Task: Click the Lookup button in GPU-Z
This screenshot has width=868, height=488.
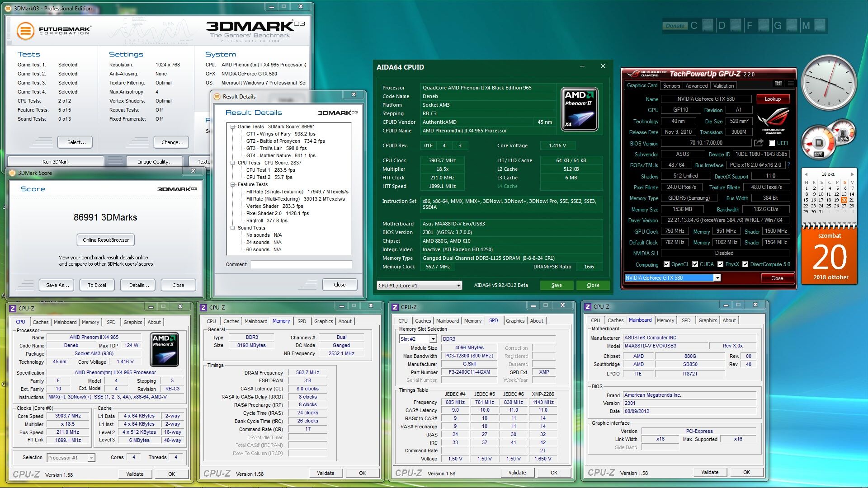Action: 773,99
